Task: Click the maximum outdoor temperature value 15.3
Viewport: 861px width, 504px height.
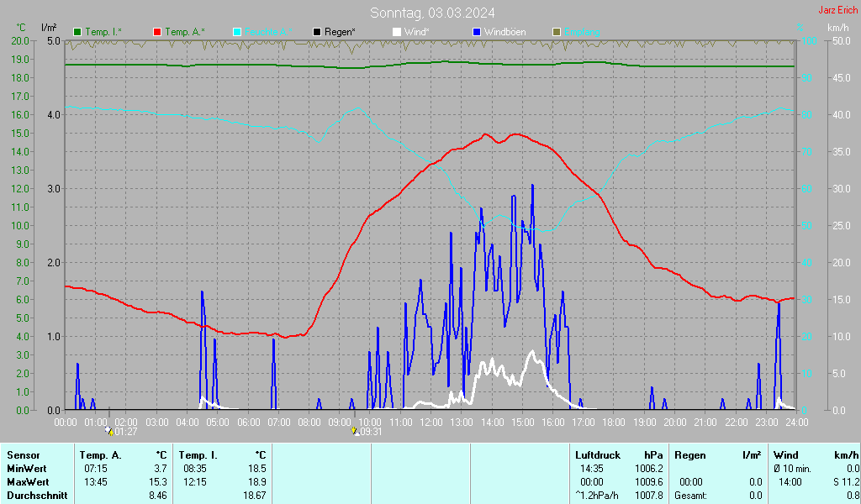Action: [158, 482]
